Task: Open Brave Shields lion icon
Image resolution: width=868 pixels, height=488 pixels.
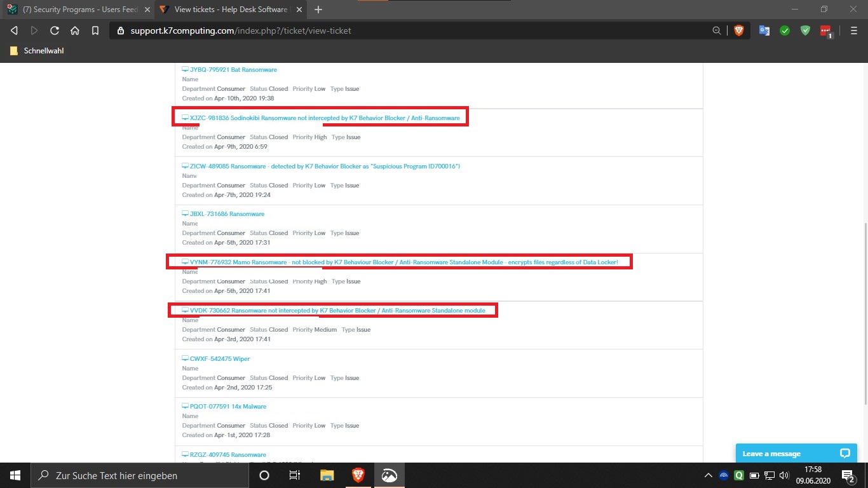Action: tap(738, 30)
